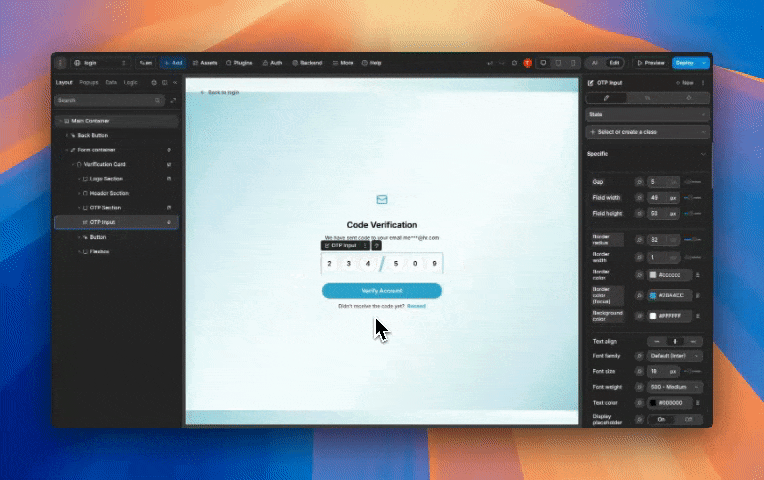This screenshot has width=764, height=480.
Task: Click the blue Add button
Action: pyautogui.click(x=173, y=63)
